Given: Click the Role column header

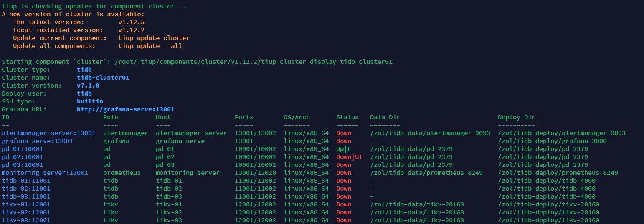Looking at the screenshot, I should click(x=111, y=117).
